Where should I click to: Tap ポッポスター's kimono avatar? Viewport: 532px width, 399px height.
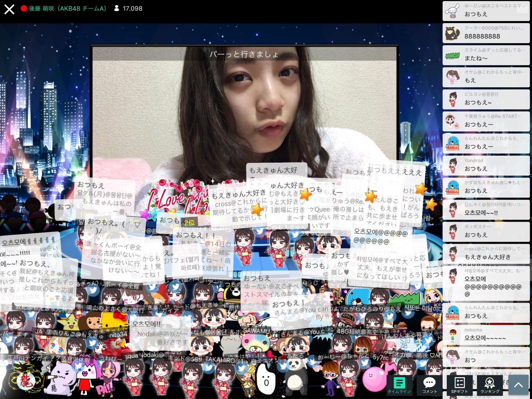click(453, 232)
